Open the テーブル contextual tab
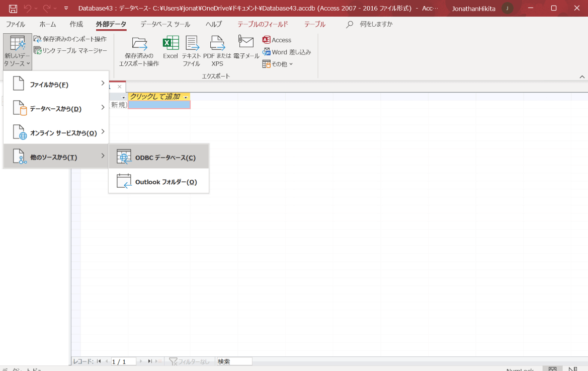 [x=315, y=24]
